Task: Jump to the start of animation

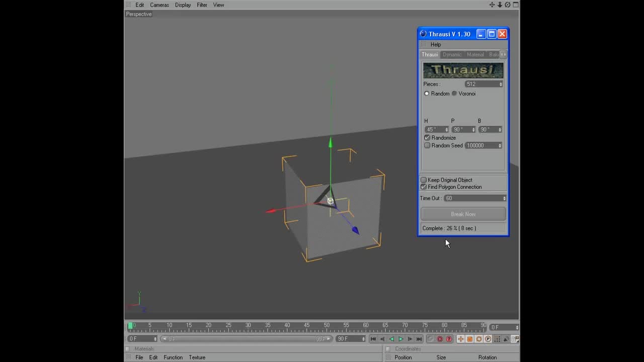Action: [x=373, y=339]
